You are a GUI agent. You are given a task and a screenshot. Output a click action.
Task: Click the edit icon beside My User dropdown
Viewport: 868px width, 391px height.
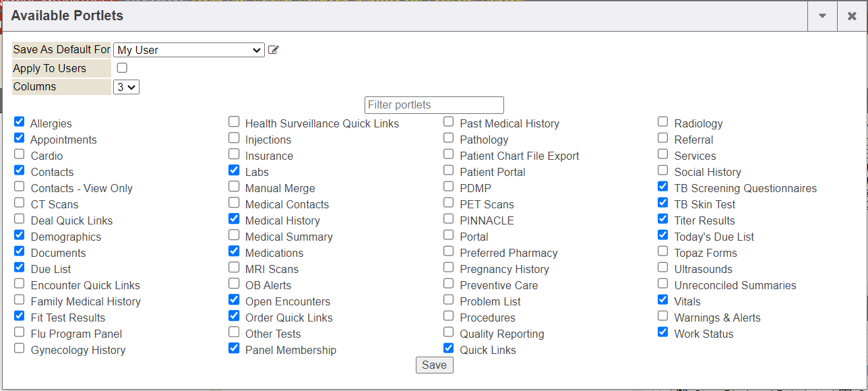[273, 50]
